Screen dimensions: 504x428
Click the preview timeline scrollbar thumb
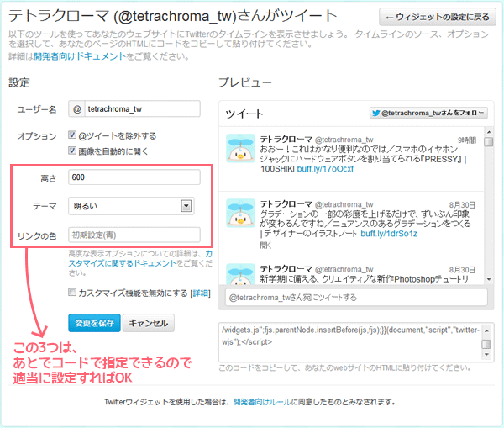(x=489, y=142)
